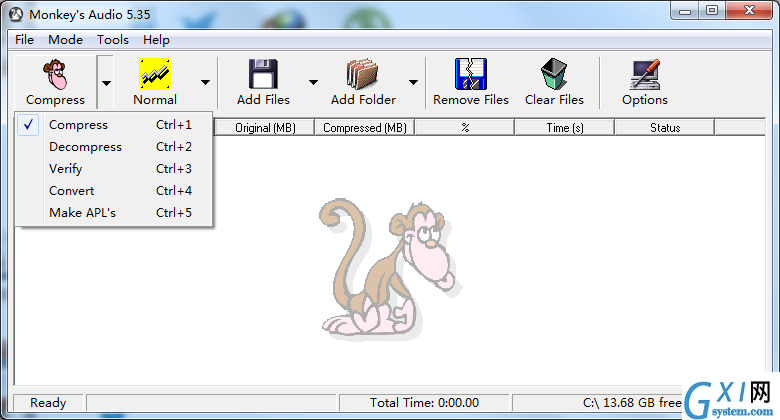Maximize the Monkey's Audio window
Screen dimensions: 780x420
coord(712,11)
